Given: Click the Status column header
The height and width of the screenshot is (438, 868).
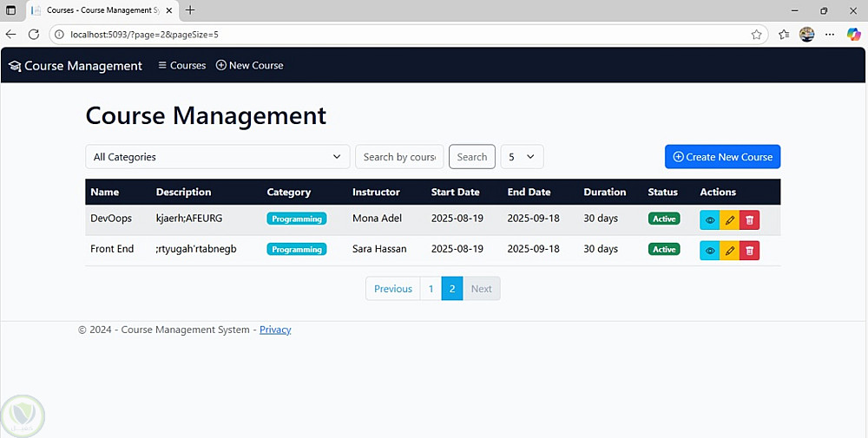Looking at the screenshot, I should (662, 192).
